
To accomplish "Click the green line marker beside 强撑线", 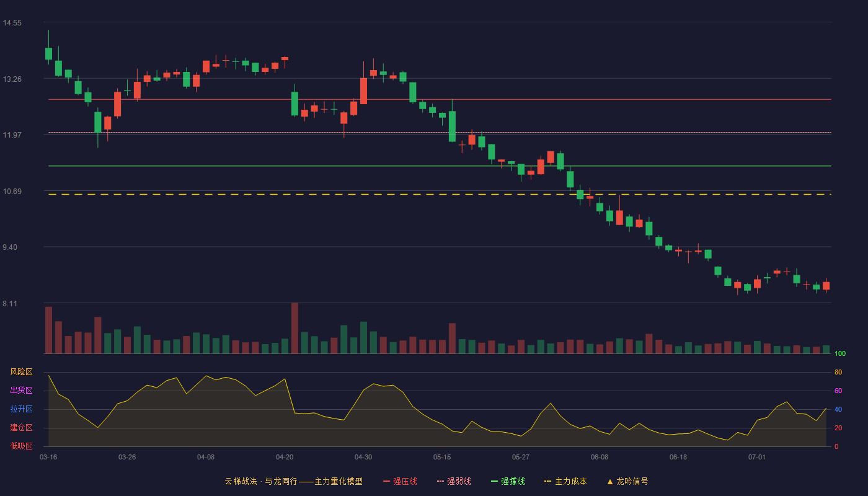I will click(495, 481).
